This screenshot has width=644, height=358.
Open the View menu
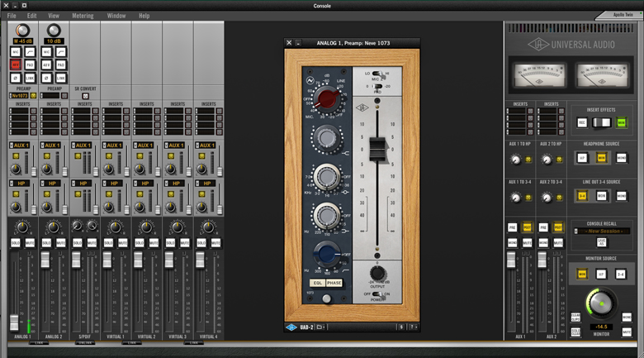click(x=54, y=16)
